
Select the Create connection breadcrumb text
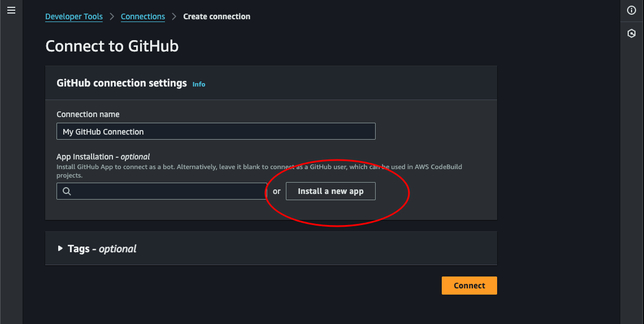[x=217, y=17]
